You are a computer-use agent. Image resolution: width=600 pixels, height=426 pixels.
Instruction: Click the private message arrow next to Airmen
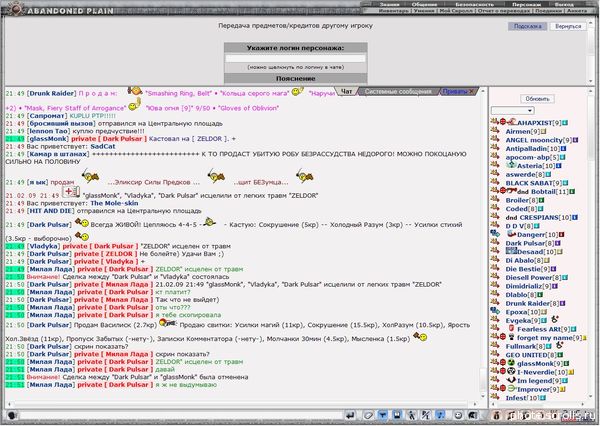pyautogui.click(x=494, y=131)
